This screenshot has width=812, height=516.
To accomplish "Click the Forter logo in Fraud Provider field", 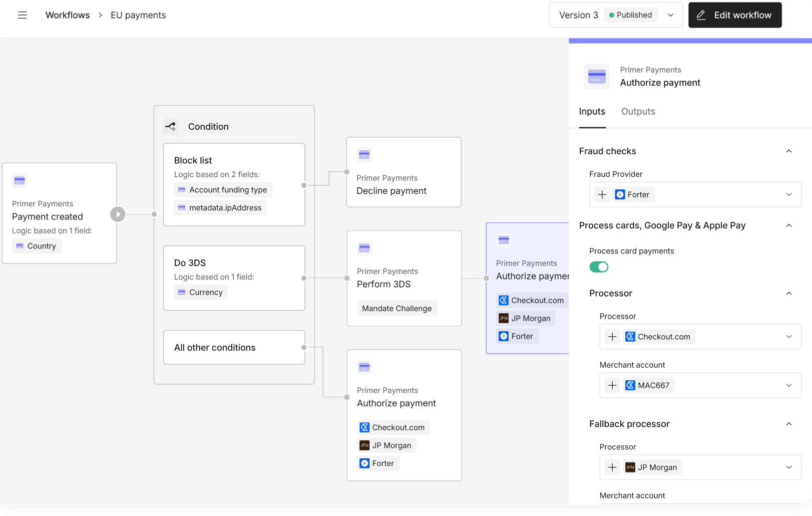I will (x=620, y=194).
